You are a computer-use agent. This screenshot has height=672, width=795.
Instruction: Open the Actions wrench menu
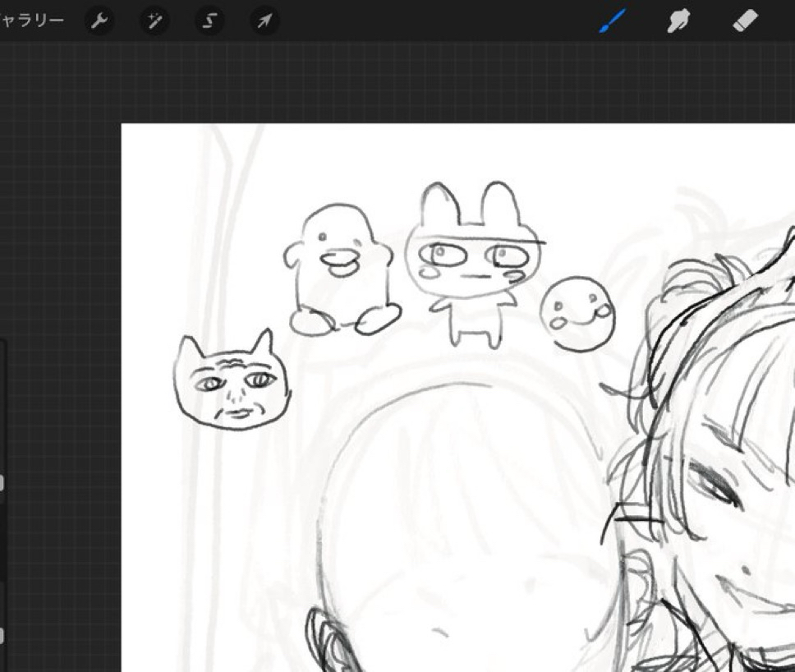[x=99, y=21]
